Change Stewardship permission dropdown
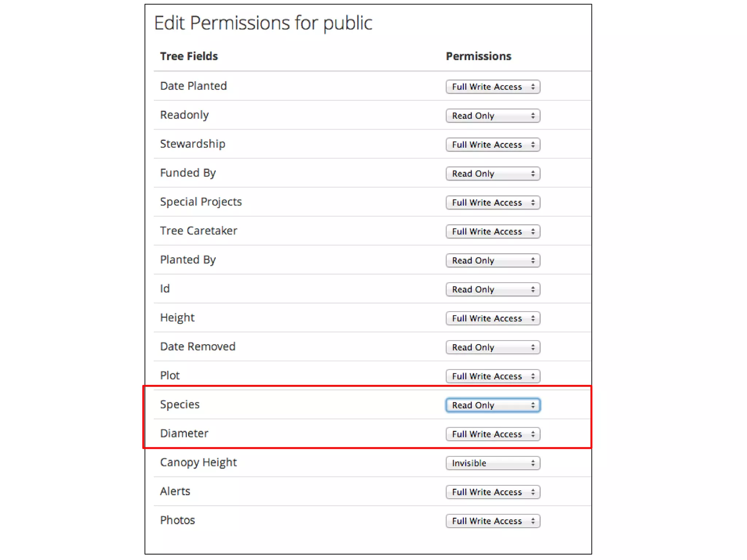The width and height of the screenshot is (747, 560). (492, 145)
